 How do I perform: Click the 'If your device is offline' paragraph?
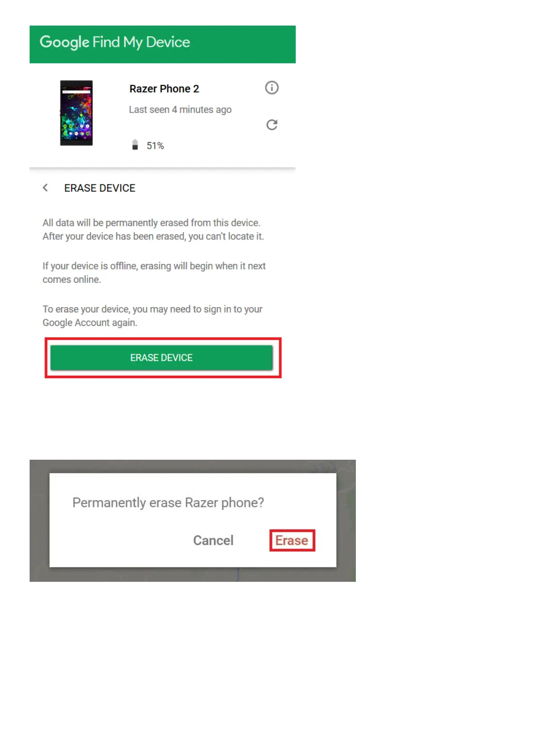[154, 273]
